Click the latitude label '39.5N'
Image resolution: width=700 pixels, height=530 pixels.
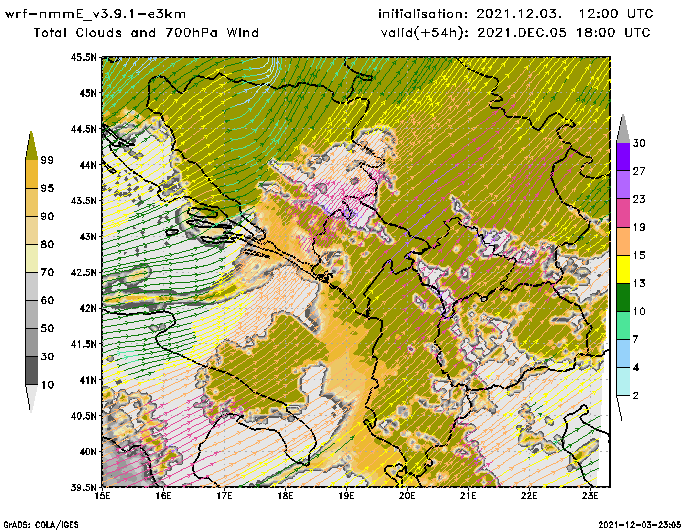point(83,487)
